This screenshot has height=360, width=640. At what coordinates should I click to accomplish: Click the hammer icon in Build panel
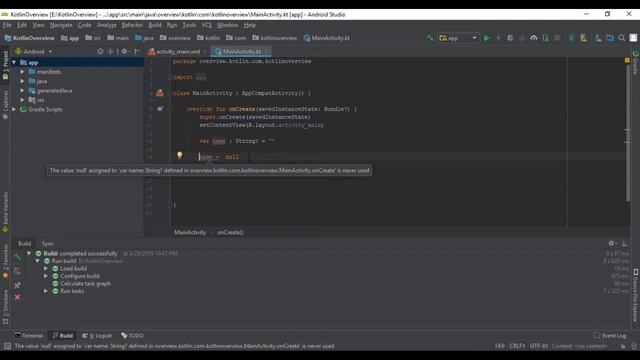[x=18, y=257]
